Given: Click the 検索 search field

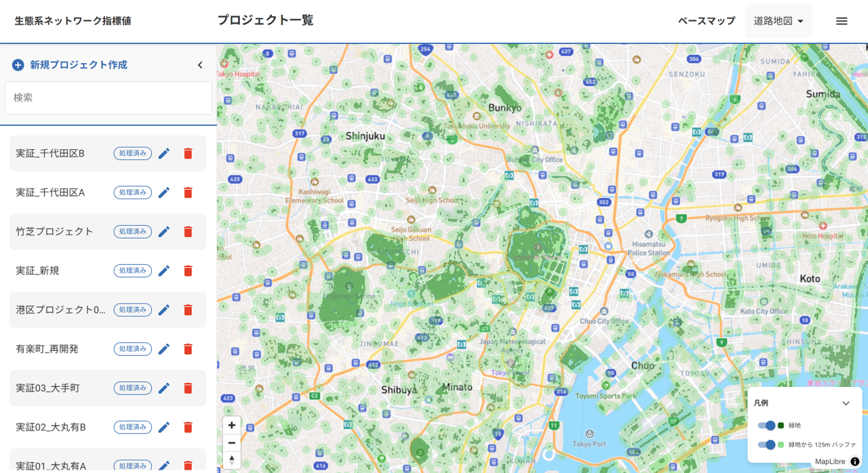Looking at the screenshot, I should coord(108,98).
